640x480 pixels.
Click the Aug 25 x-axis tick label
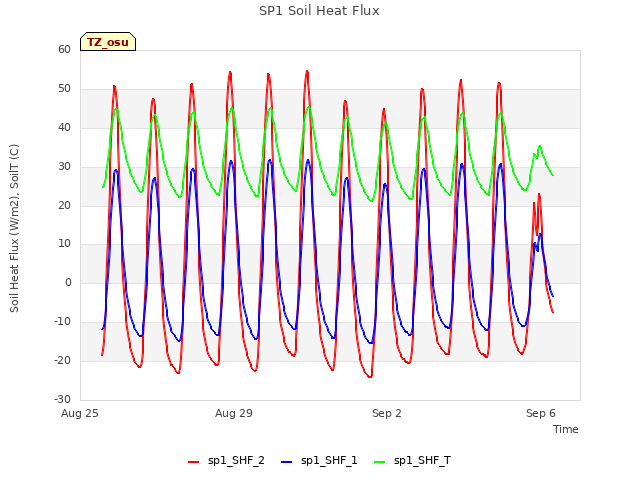pyautogui.click(x=80, y=413)
